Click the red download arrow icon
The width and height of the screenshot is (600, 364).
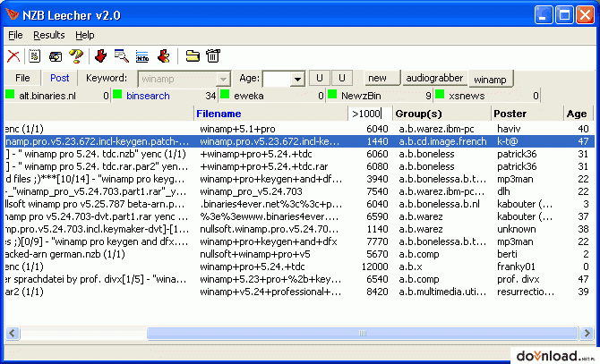point(101,56)
